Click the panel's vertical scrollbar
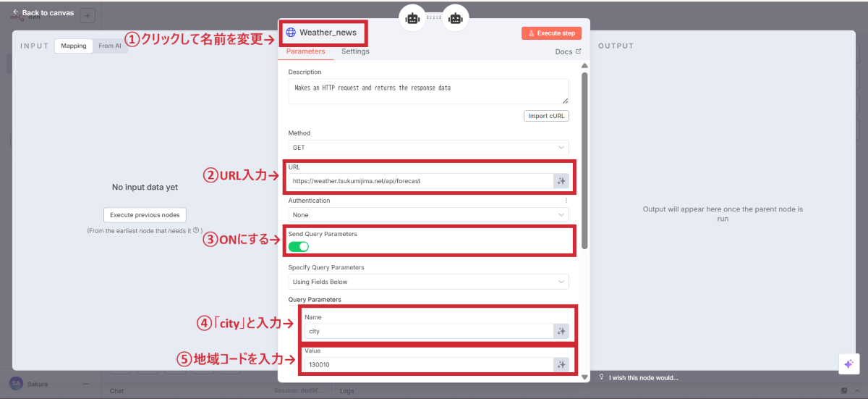868x399 pixels. click(584, 159)
